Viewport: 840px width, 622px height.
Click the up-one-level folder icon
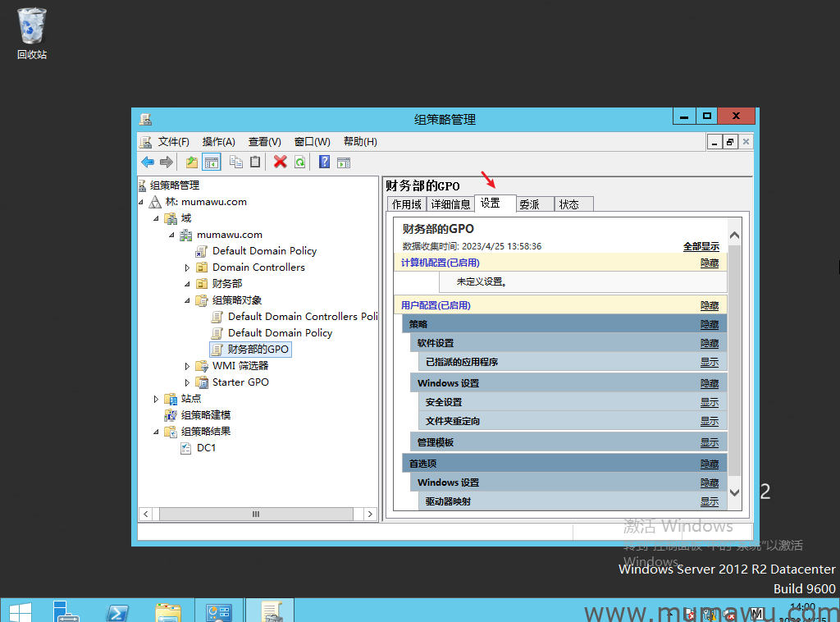click(x=191, y=162)
